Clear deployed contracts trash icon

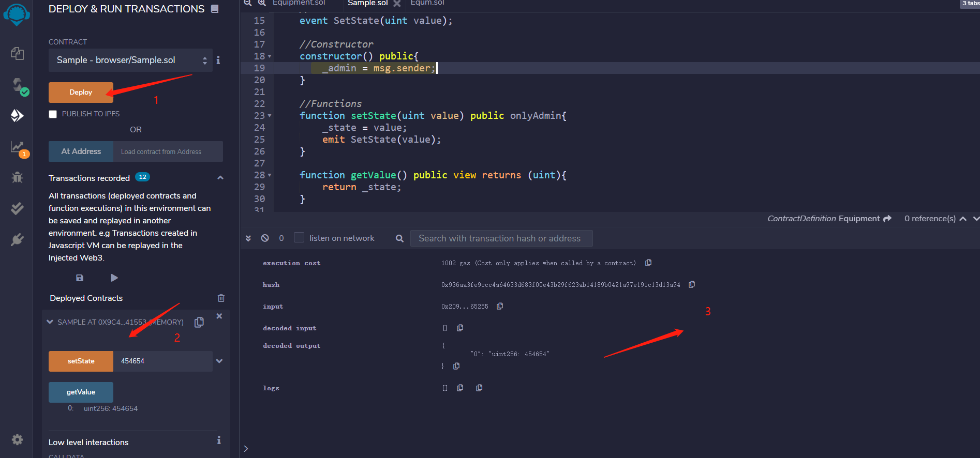pyautogui.click(x=221, y=298)
